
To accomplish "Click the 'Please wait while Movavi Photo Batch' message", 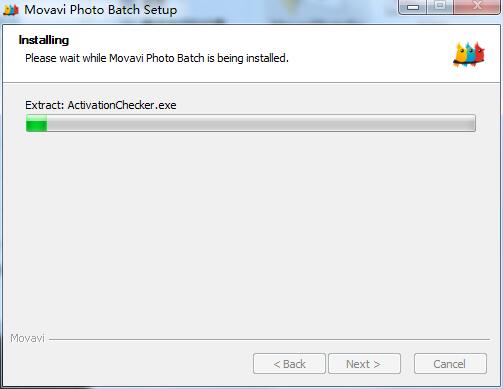I will click(157, 58).
